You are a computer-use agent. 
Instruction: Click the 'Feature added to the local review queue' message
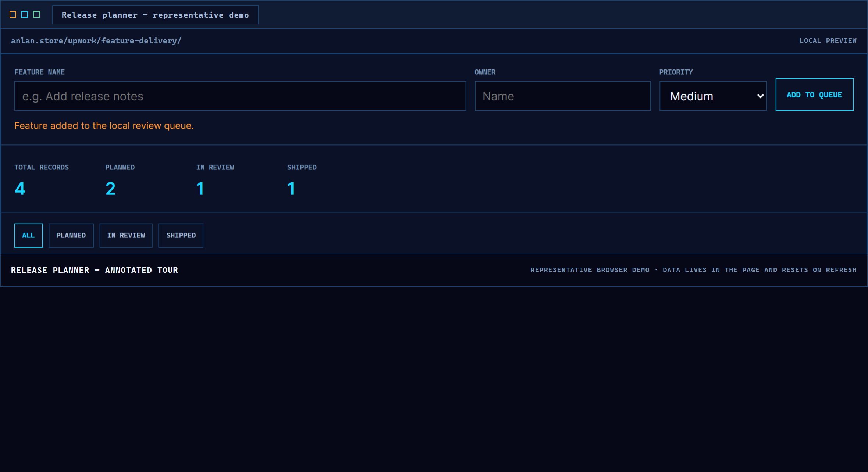click(x=104, y=126)
